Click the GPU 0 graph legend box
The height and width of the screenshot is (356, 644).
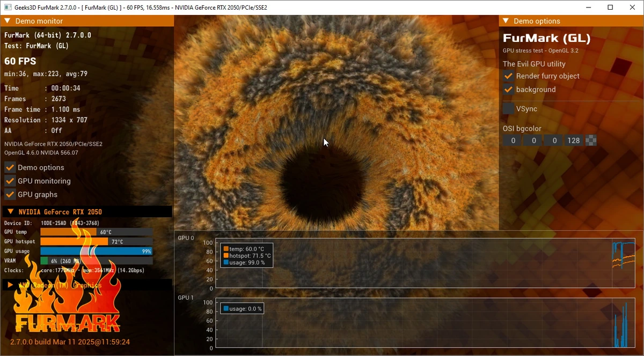point(246,255)
